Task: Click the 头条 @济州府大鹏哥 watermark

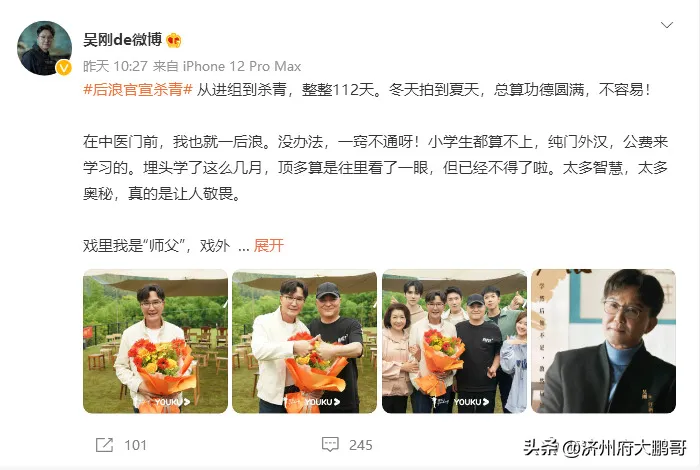Action: click(x=604, y=447)
